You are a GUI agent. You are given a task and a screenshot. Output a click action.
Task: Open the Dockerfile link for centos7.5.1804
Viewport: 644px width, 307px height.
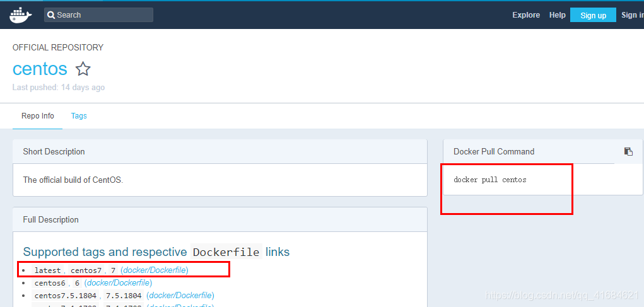point(180,296)
